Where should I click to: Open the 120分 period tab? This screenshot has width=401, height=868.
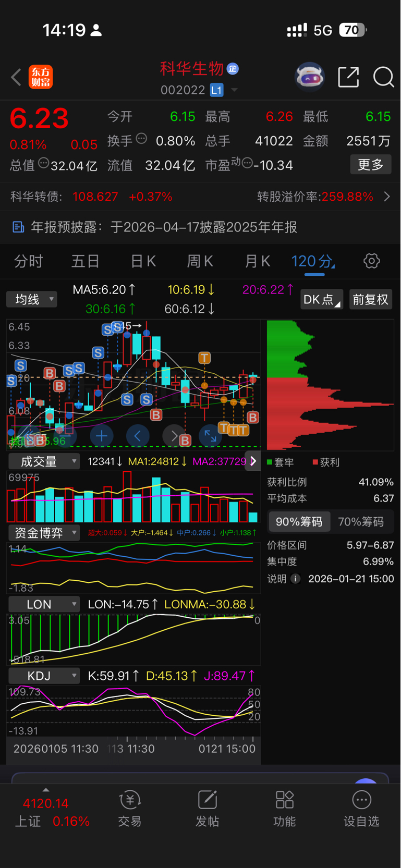(x=313, y=261)
